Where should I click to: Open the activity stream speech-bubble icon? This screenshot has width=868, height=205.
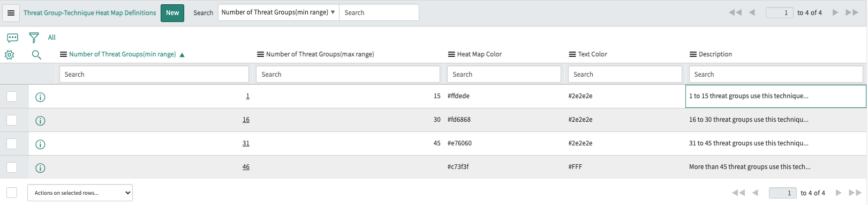click(x=12, y=38)
